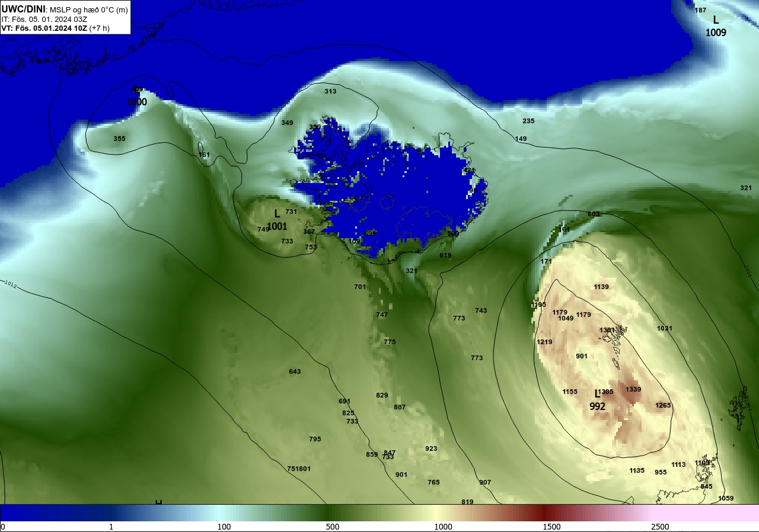Click the colour scale tick label 1000
Viewport: 759px width, 532px height.
[x=442, y=527]
